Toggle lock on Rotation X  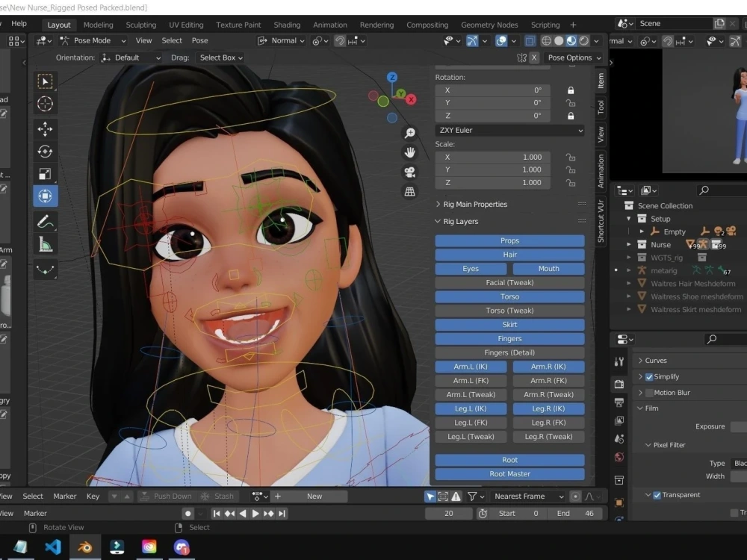point(571,90)
